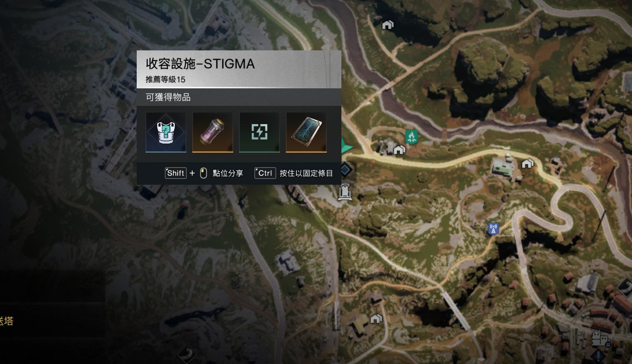Select the settlement building icon with storage badge

click(x=601, y=338)
